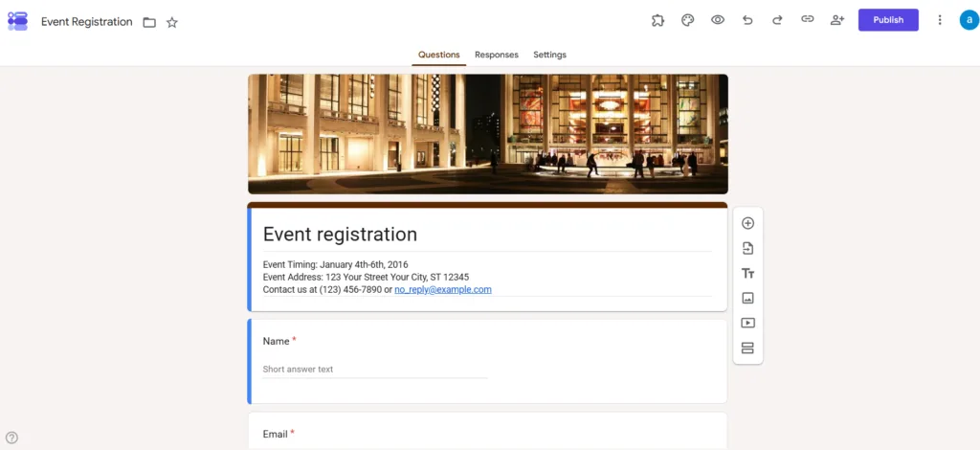The image size is (980, 450).
Task: Open the no_reply@example.com link
Action: point(443,289)
